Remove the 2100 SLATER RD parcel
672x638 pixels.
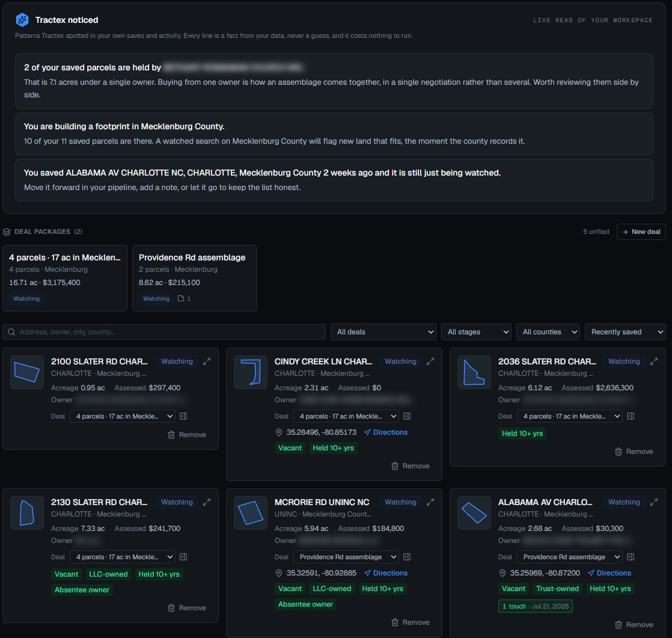point(187,435)
